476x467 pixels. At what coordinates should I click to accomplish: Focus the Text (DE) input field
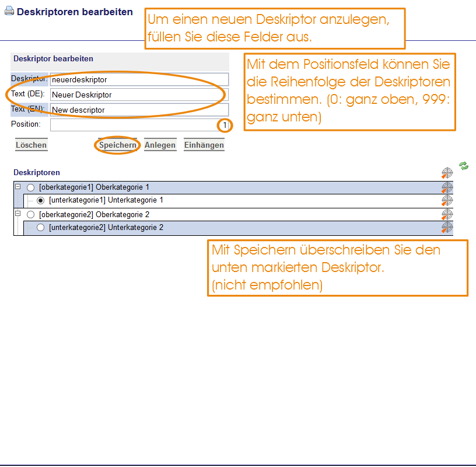tap(139, 95)
